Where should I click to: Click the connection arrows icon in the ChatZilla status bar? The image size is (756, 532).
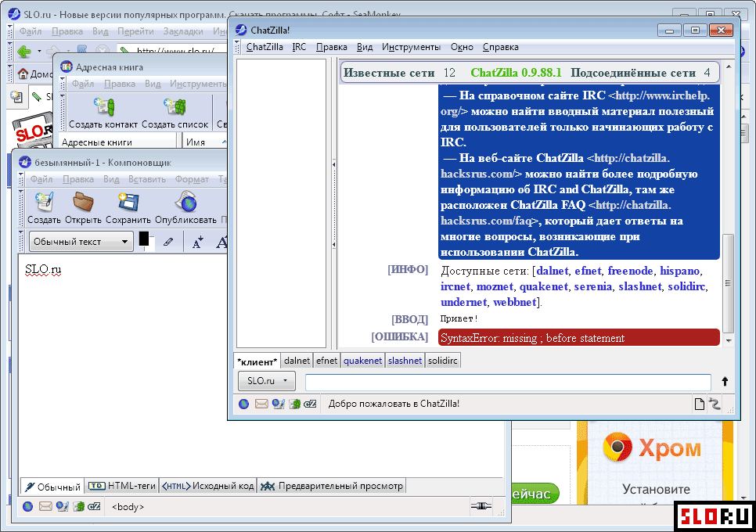click(715, 404)
